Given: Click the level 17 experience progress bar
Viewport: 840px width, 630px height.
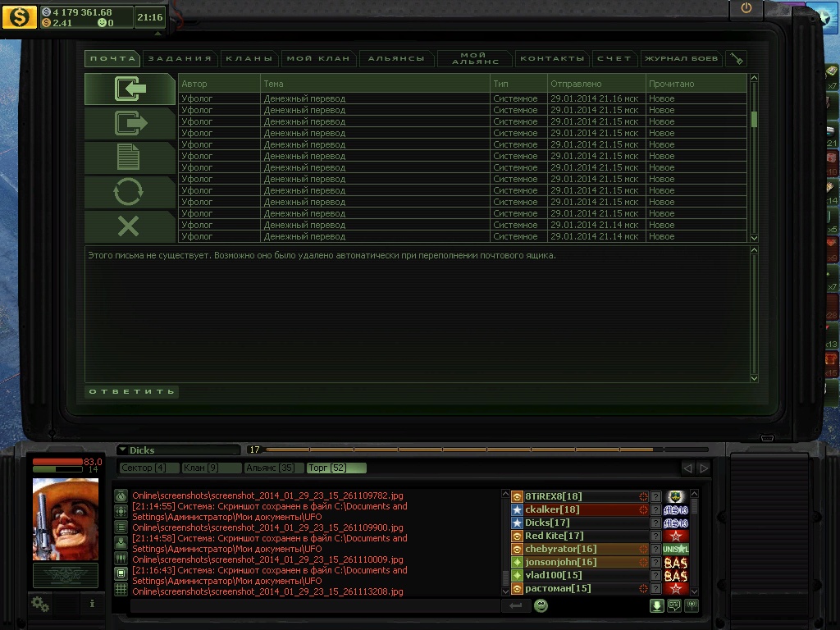Looking at the screenshot, I should click(486, 450).
